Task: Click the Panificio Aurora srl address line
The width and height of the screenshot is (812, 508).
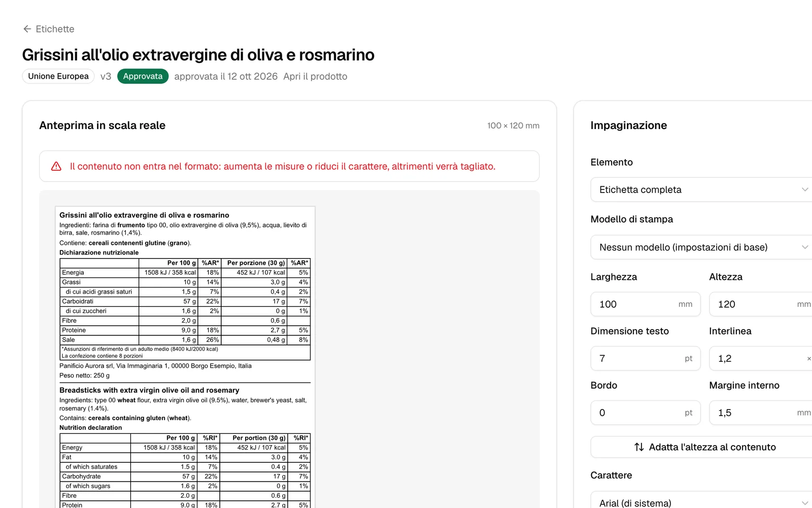Action: pos(155,366)
